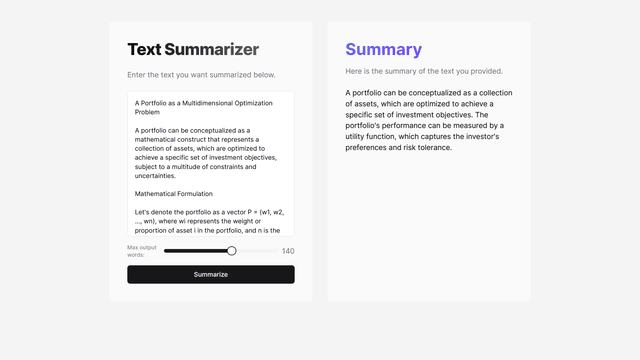Viewport: 640px width, 360px height.
Task: Click the Text Summarizer heading
Action: coord(193,49)
